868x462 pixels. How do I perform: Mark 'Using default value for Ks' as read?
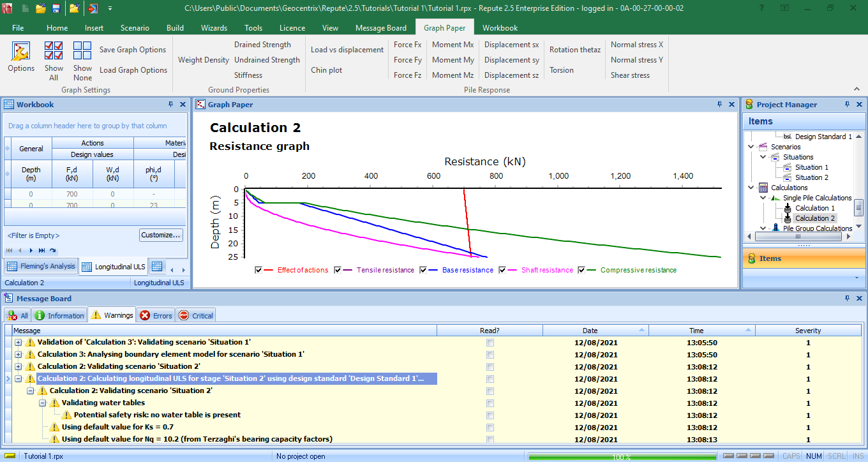point(490,428)
